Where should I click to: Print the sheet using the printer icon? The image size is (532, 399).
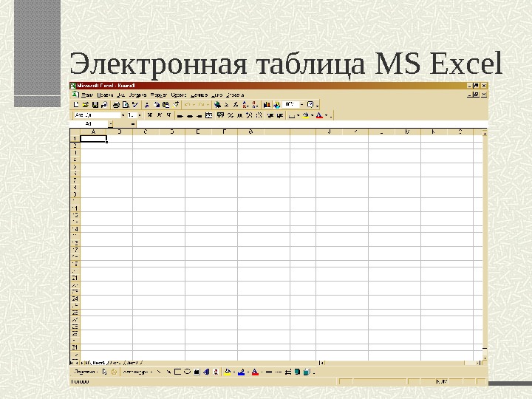(116, 105)
